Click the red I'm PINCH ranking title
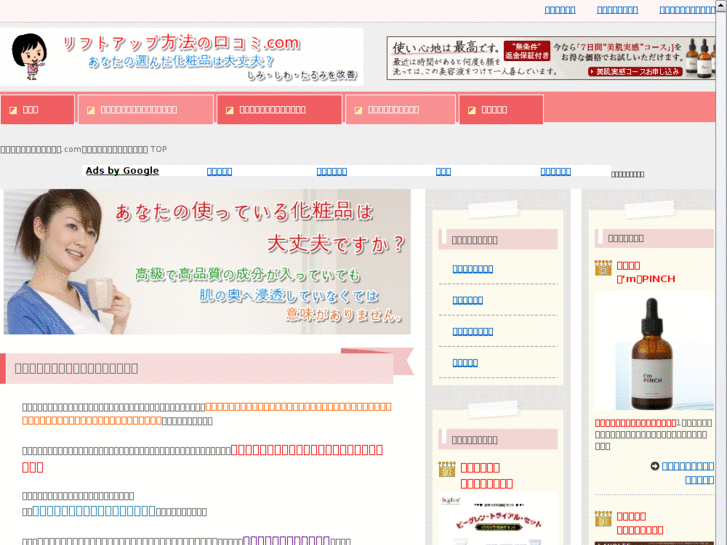 coord(645,272)
